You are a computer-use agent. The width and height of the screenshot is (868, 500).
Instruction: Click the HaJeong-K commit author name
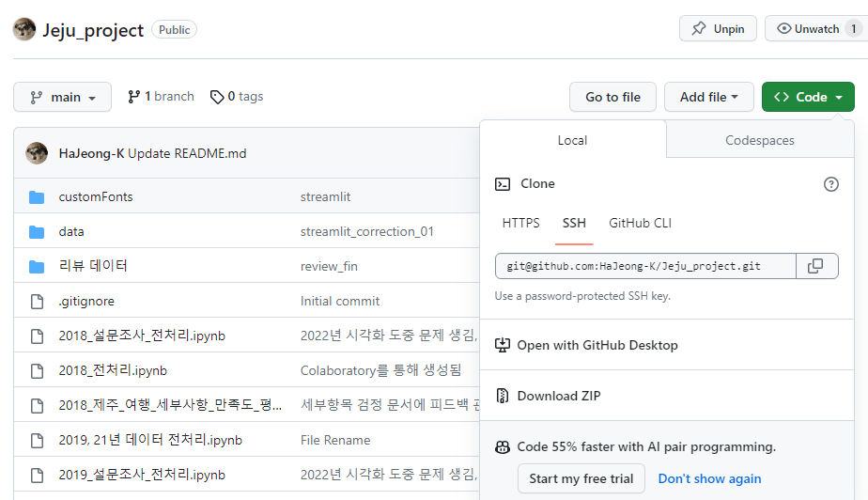[x=91, y=153]
